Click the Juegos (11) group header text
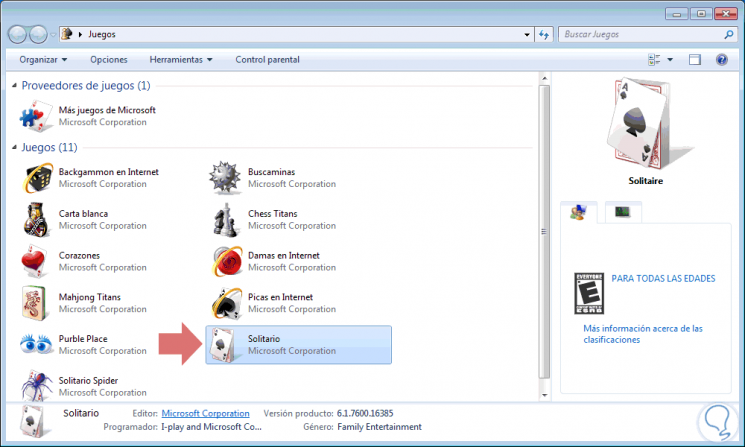745x447 pixels. pyautogui.click(x=49, y=147)
